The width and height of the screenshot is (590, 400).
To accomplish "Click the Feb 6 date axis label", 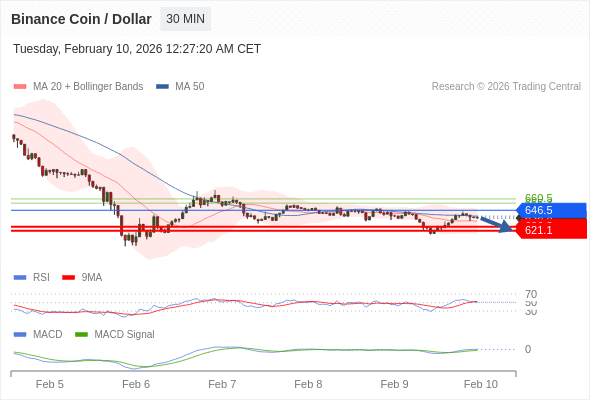I will tap(136, 384).
